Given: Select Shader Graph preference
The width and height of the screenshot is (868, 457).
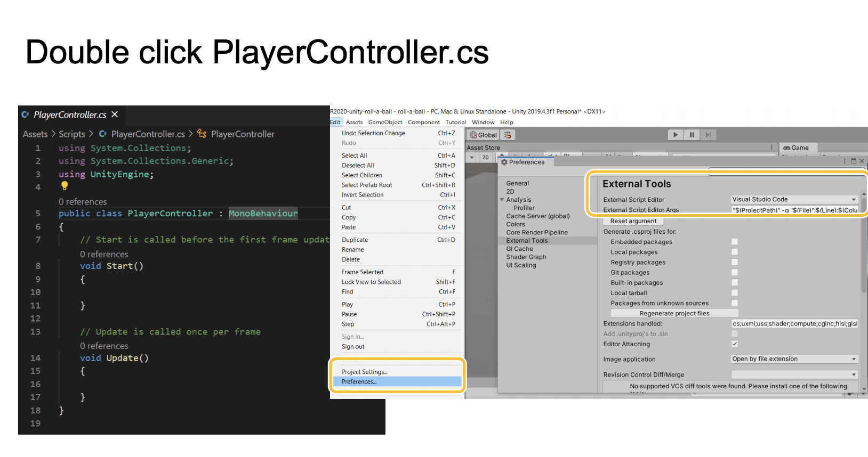Looking at the screenshot, I should tap(526, 257).
